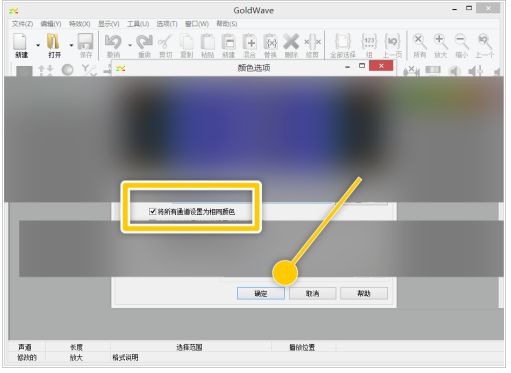Click the 全部选择 select all icon
Viewport: 511px width, 373px height.
(343, 42)
